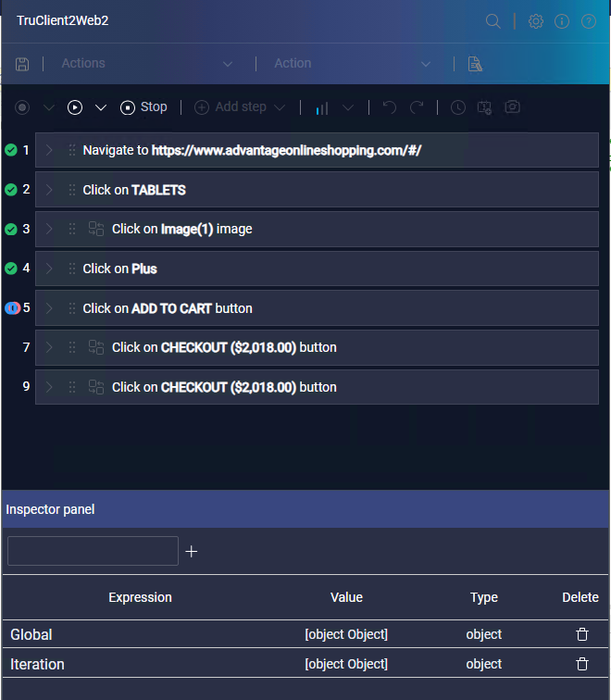
Task: Select step 7 CHECKOUT button step
Action: 317,348
